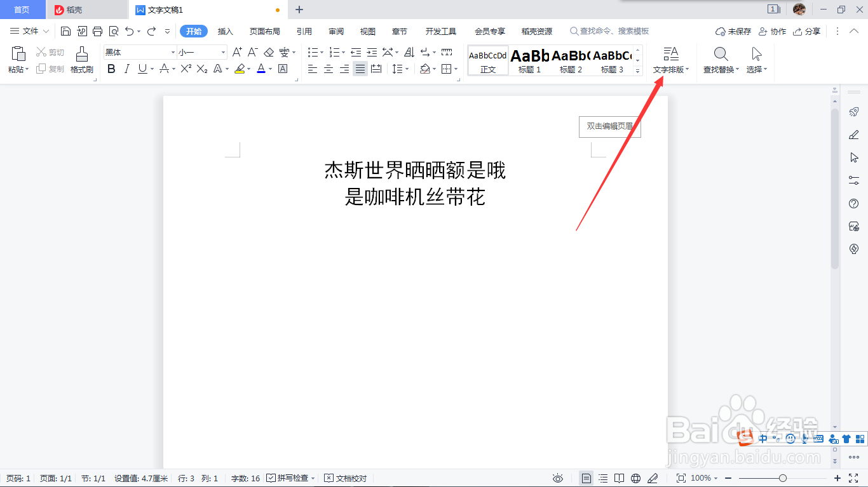Viewport: 868px width, 487px height.
Task: Expand the font size dropdown
Action: pos(220,51)
